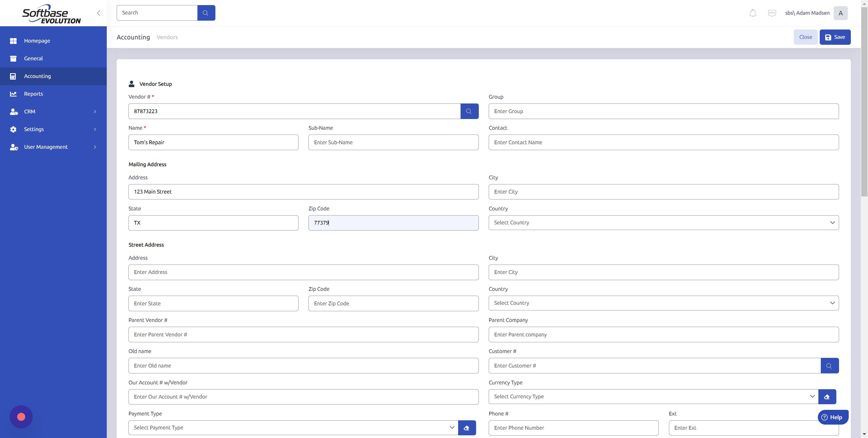
Task: Collapse the sidebar with the double-chevron icon
Action: tap(100, 13)
